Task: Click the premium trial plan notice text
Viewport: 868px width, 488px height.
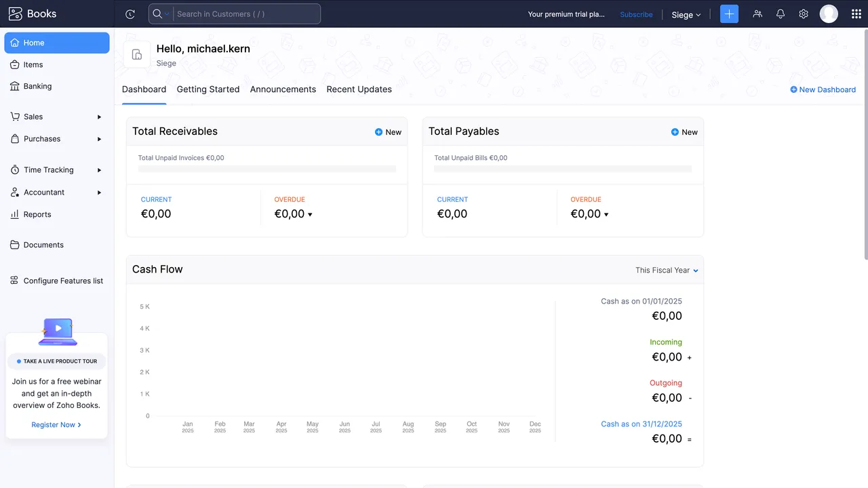Action: click(x=566, y=14)
